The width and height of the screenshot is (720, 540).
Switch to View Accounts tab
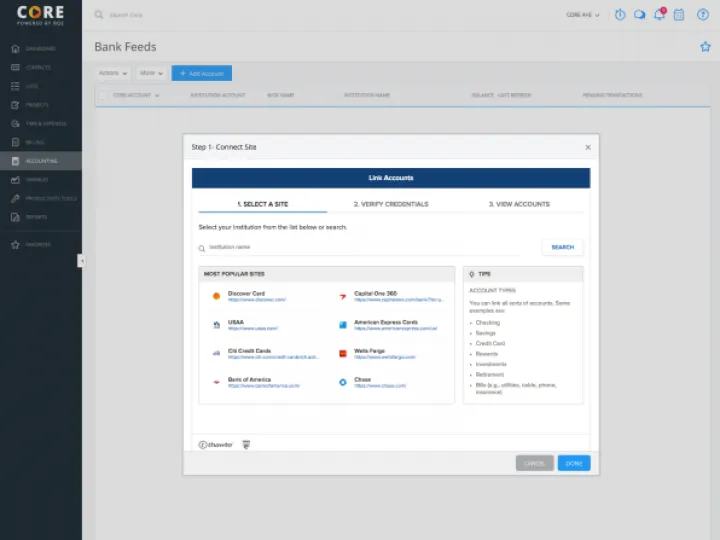click(x=519, y=204)
